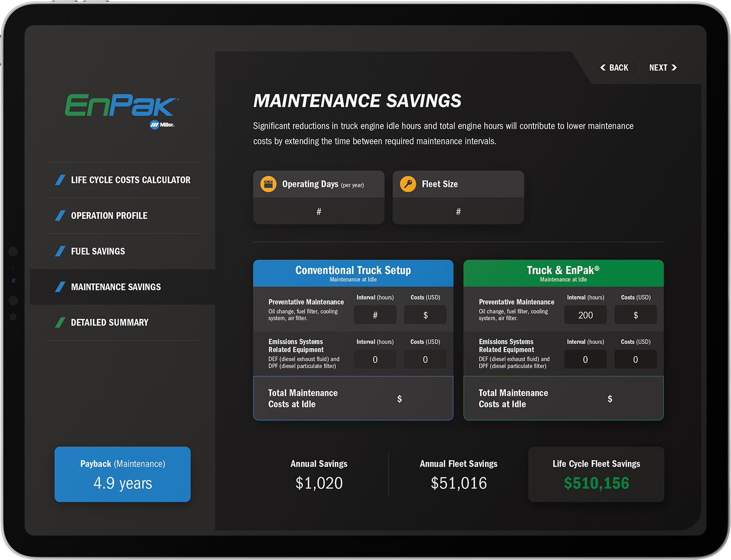Click the Annual Savings value $1,020

319,483
